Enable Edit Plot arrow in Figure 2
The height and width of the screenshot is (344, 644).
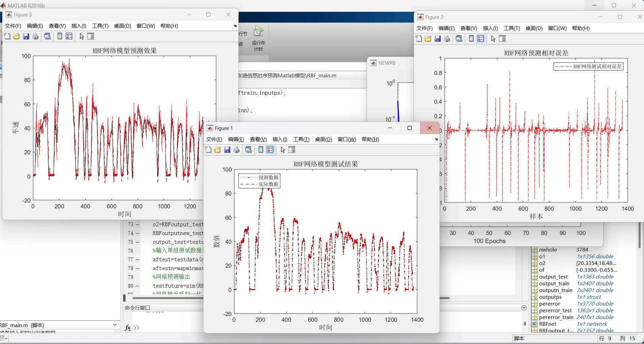click(493, 39)
